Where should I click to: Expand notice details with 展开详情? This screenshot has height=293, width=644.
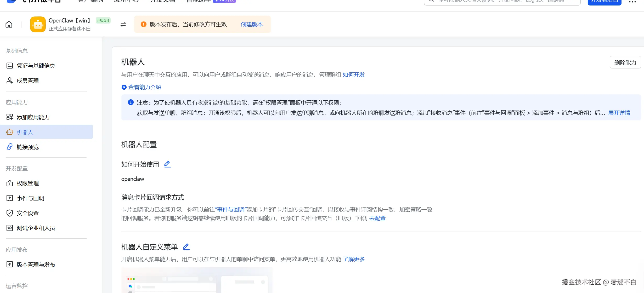(x=619, y=113)
